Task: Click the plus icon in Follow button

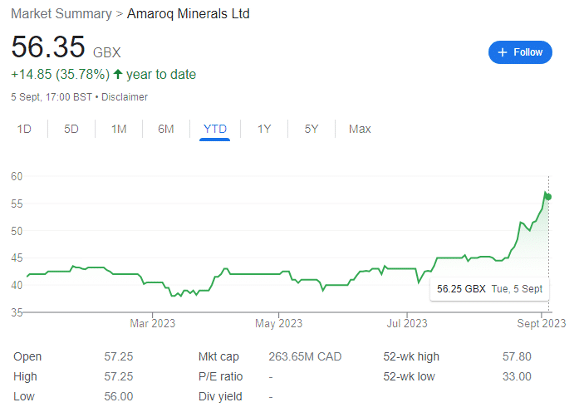Action: (502, 52)
